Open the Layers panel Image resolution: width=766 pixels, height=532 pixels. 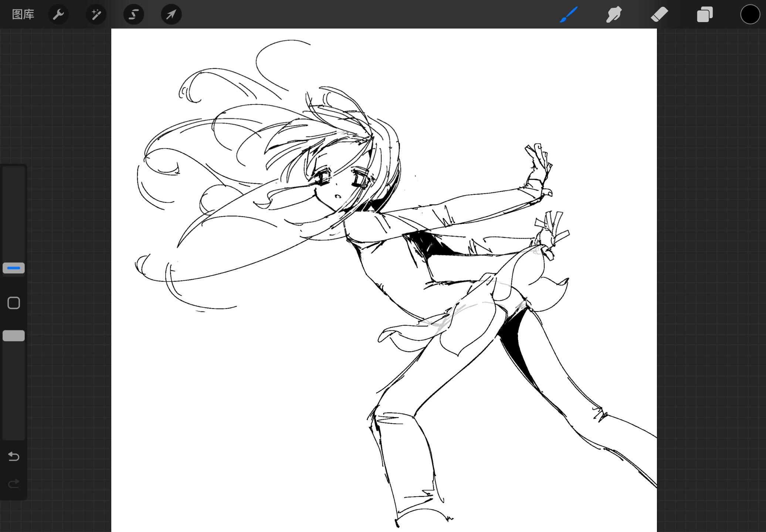[x=705, y=14]
